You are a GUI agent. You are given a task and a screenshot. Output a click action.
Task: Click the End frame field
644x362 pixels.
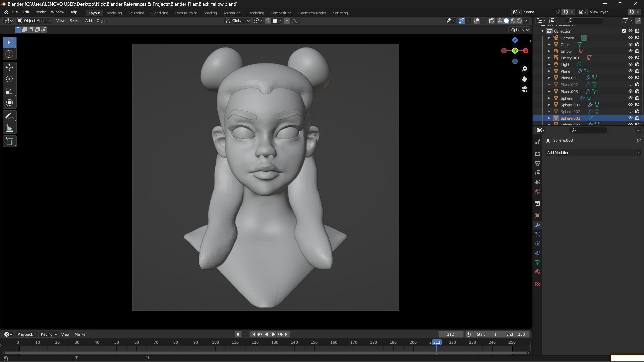(516, 334)
